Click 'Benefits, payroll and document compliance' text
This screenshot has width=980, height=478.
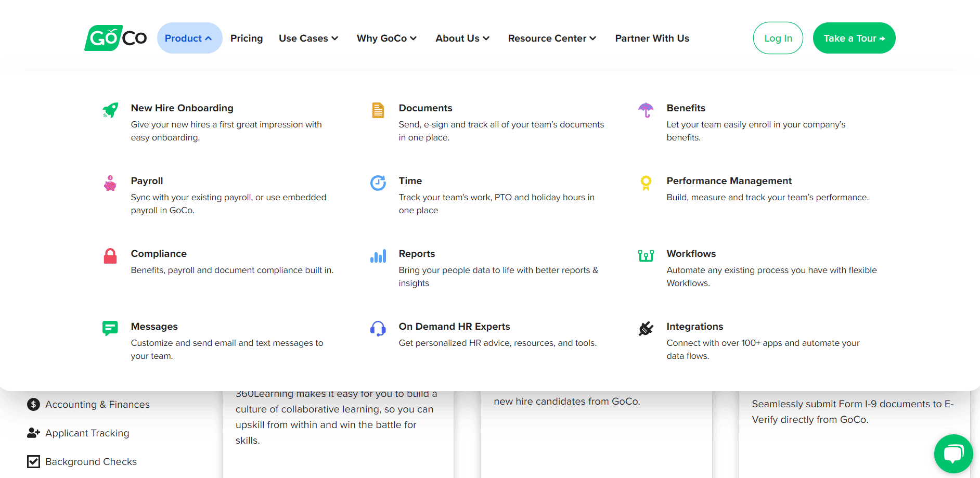tap(232, 270)
